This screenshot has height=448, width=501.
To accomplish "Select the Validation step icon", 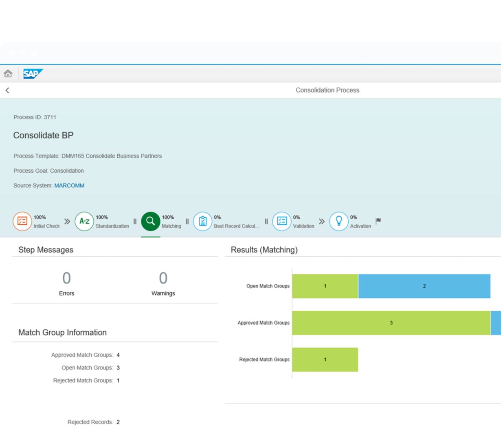I will [x=281, y=221].
